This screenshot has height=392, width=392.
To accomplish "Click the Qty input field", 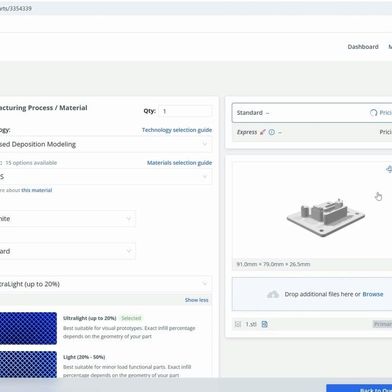I will (185, 111).
